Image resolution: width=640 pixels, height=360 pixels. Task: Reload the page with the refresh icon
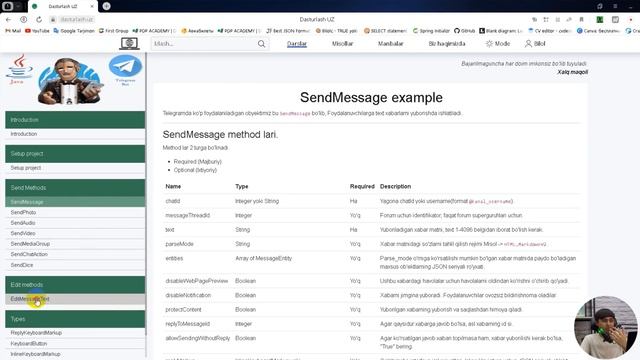[39, 19]
